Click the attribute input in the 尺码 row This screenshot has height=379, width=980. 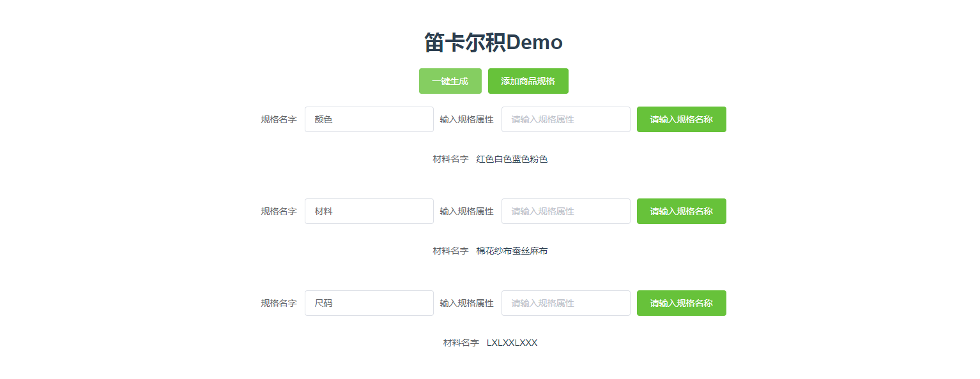[566, 303]
